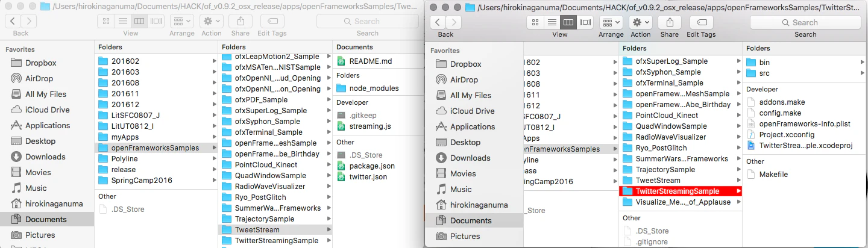
Task: Go back in the back window
Action: pos(13,21)
